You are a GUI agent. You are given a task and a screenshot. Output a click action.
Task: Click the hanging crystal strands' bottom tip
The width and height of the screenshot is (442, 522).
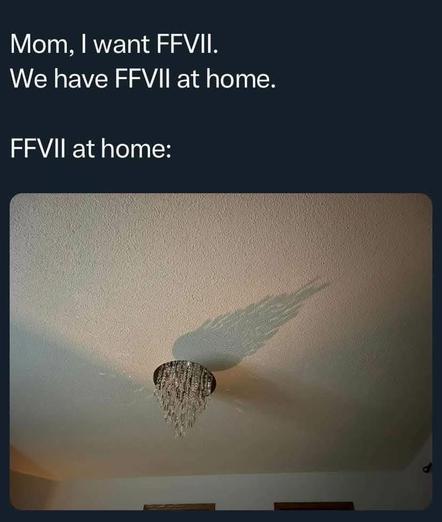coord(180,433)
